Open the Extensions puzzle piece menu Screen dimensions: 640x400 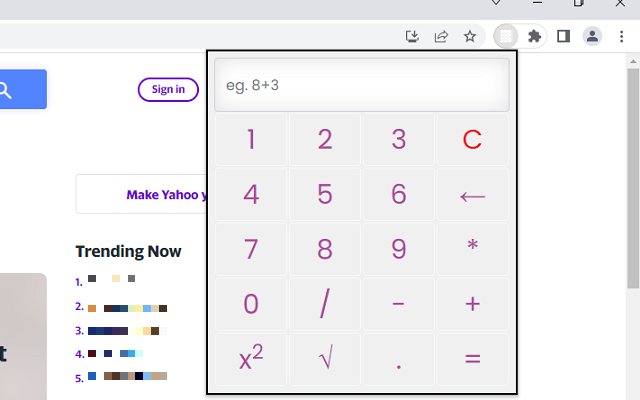click(535, 37)
